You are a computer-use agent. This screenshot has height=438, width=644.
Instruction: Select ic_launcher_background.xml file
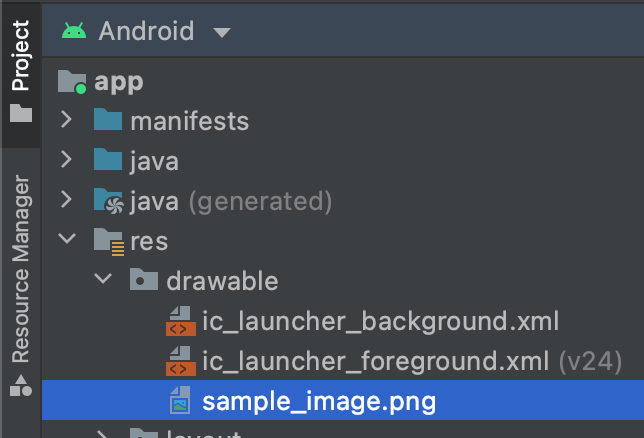pyautogui.click(x=380, y=322)
